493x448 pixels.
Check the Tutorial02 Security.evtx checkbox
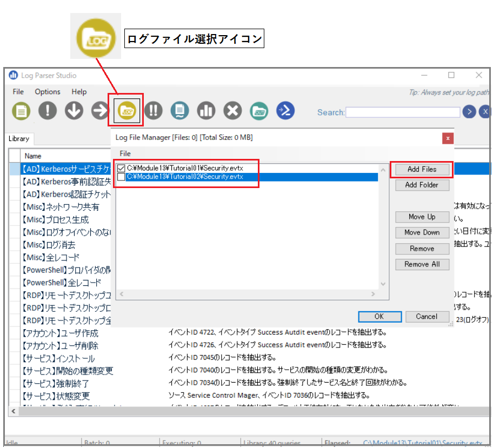(121, 177)
